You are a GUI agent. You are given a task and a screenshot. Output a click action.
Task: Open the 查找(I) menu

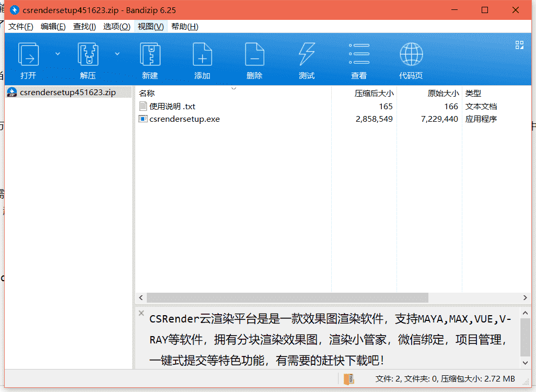point(85,27)
